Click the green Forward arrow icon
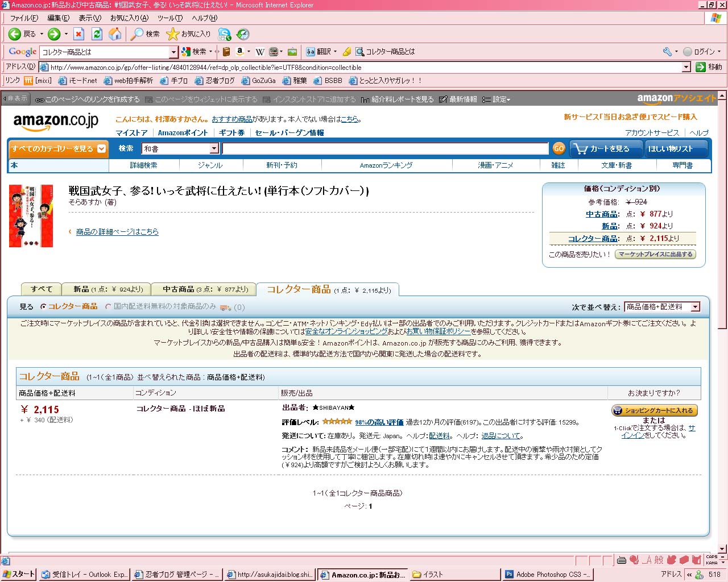Screen dimensions: 728x582 [54, 34]
